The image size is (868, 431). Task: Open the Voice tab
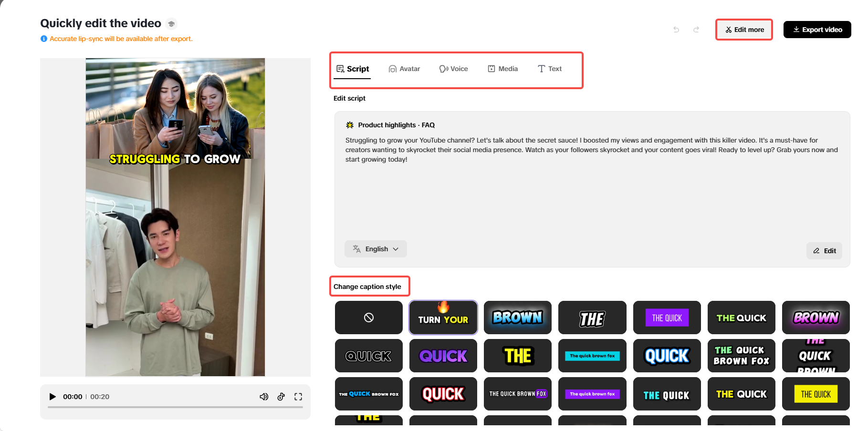click(453, 69)
